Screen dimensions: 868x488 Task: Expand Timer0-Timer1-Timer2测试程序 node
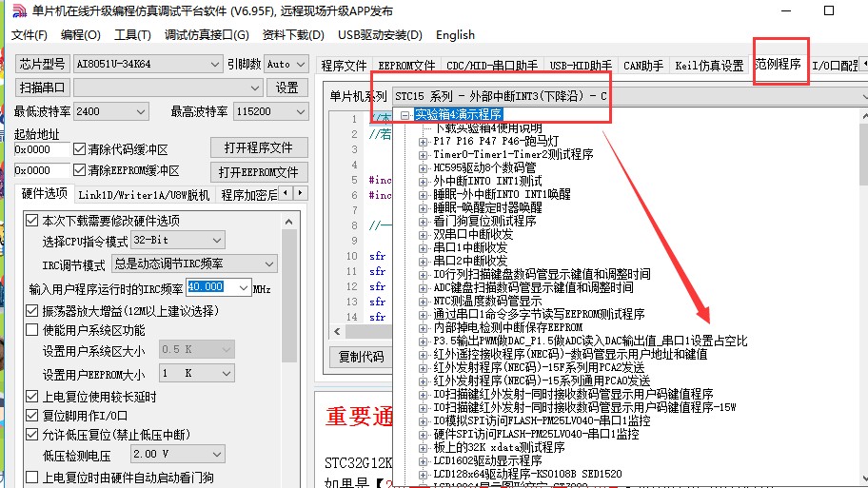(423, 155)
